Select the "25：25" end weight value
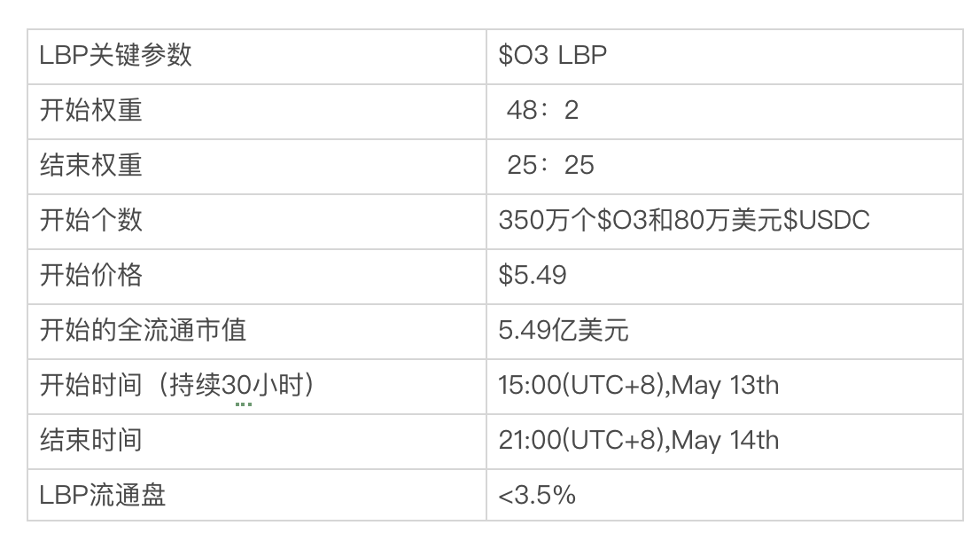 pyautogui.click(x=550, y=165)
